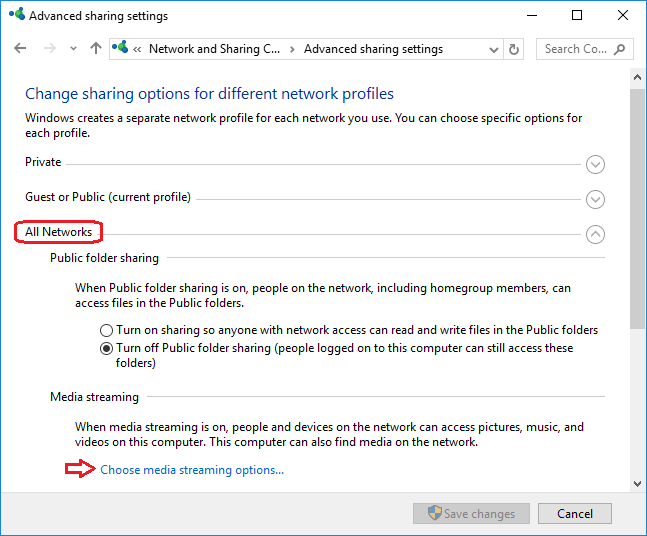Click the back navigation arrow
Image resolution: width=647 pixels, height=536 pixels.
[21, 49]
